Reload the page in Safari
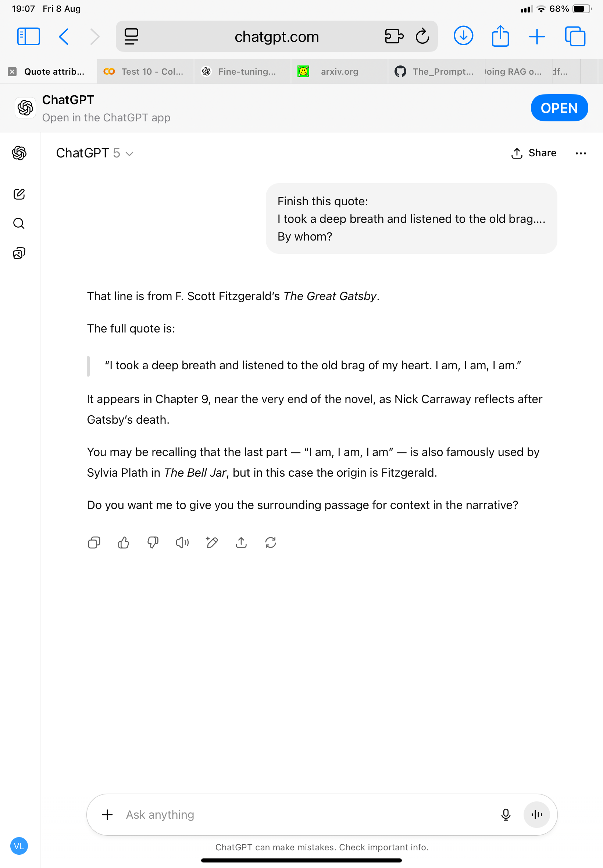The image size is (603, 868). pos(422,36)
